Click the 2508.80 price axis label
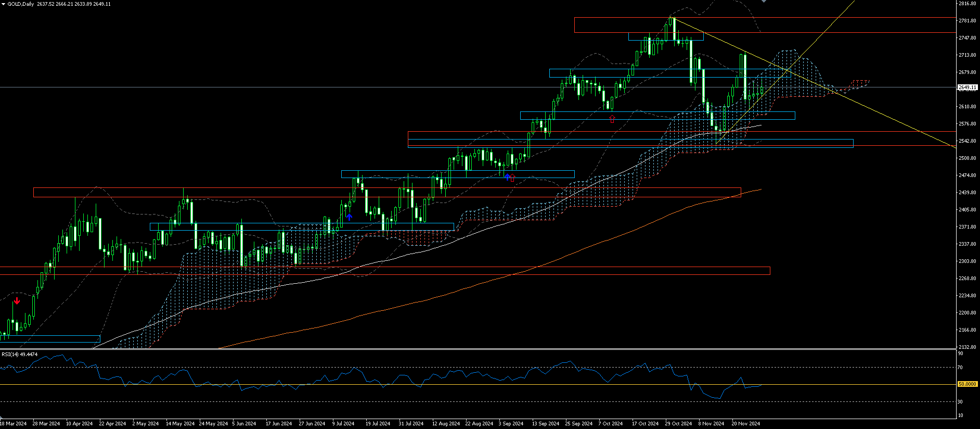The height and width of the screenshot is (429, 980). [967, 158]
